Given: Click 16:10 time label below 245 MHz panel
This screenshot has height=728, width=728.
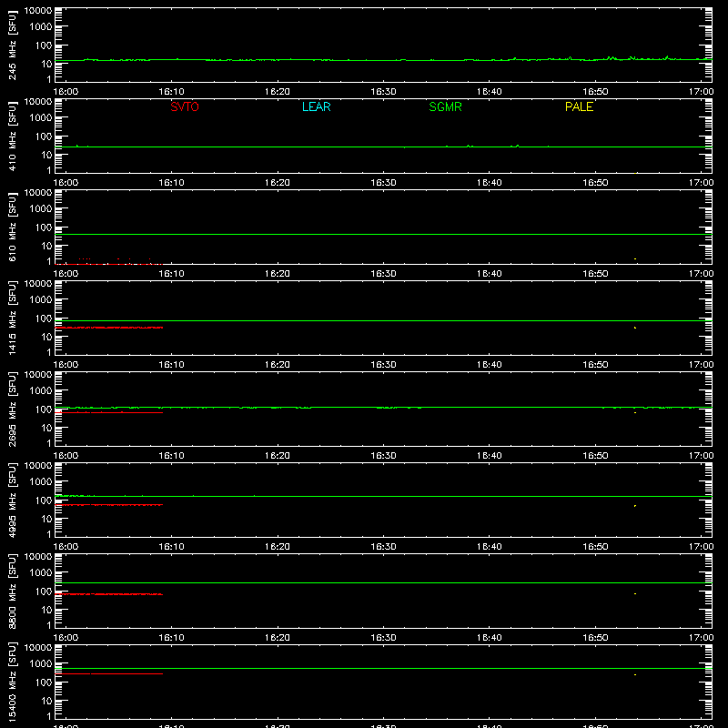Looking at the screenshot, I should tap(171, 92).
